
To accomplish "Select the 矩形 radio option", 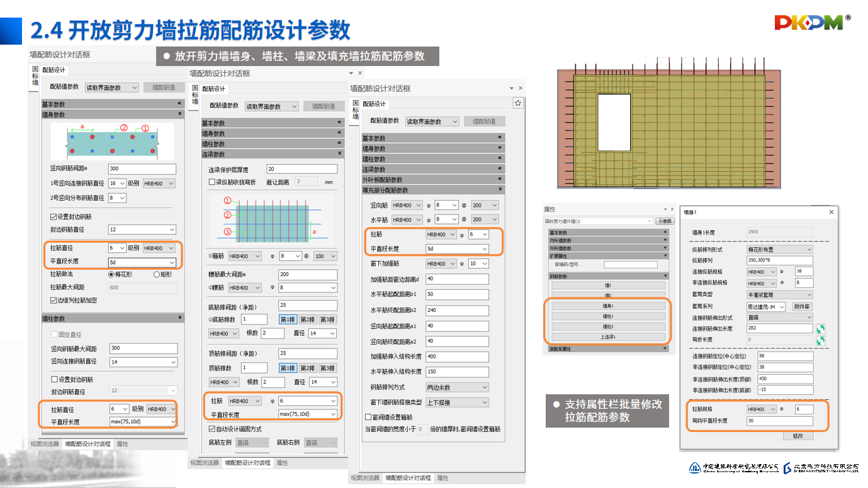I will (x=157, y=274).
